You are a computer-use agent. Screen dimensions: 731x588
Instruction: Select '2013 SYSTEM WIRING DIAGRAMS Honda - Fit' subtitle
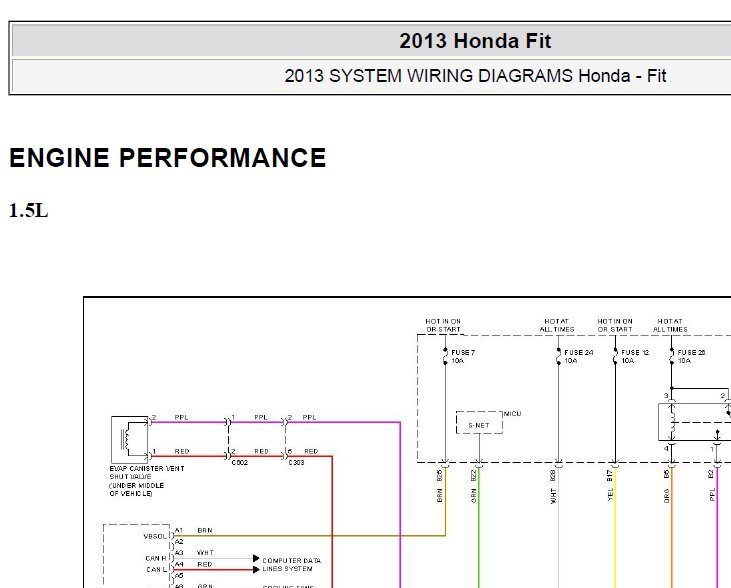point(475,76)
